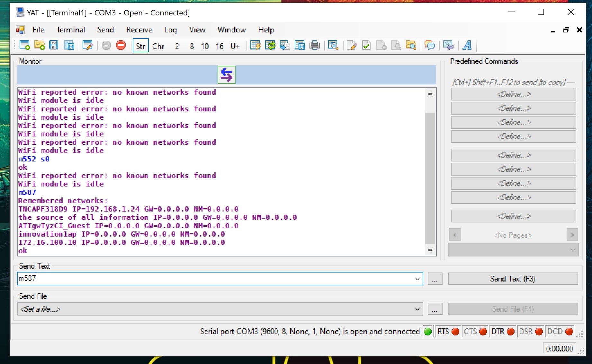Click the Refresh monitor icon
Screen dimensions: 592x364
coord(270,46)
